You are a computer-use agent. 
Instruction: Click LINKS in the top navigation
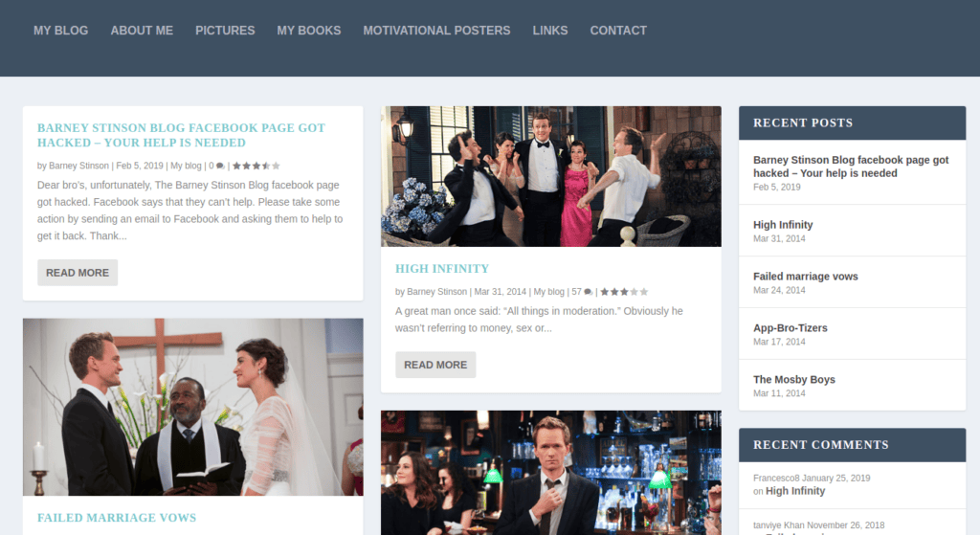coord(550,31)
